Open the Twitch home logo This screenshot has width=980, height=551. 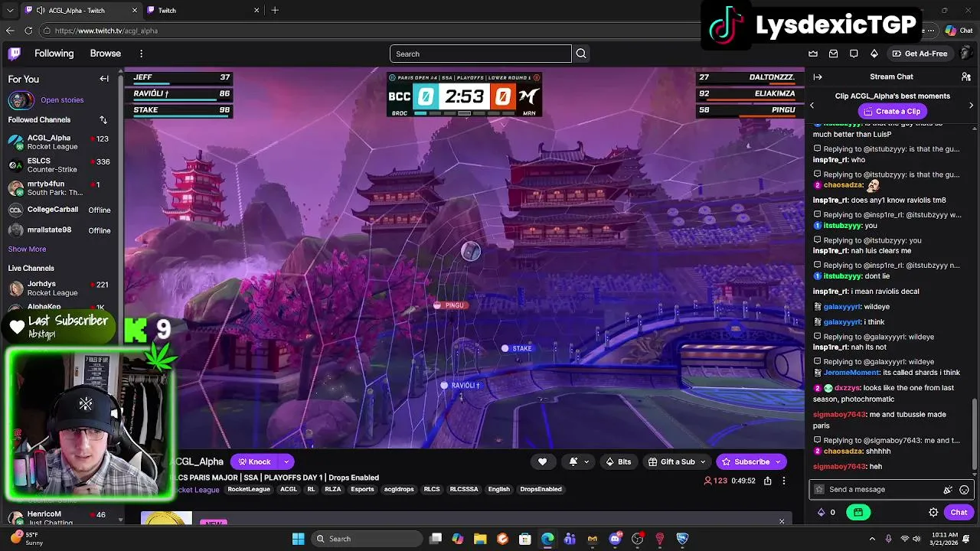pos(15,54)
